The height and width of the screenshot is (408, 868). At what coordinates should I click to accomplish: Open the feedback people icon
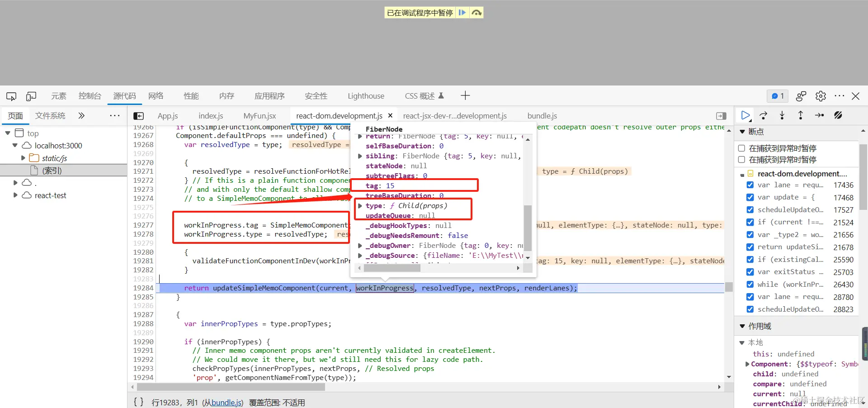coord(801,96)
